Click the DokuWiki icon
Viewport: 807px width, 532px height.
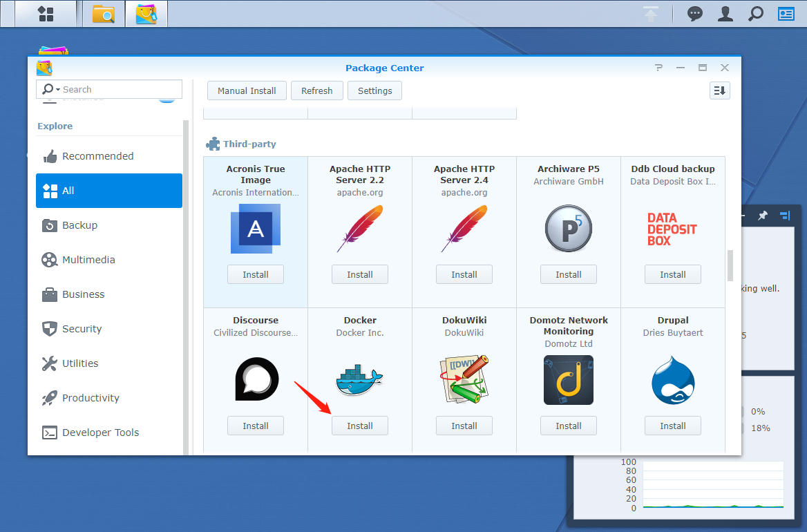point(464,379)
